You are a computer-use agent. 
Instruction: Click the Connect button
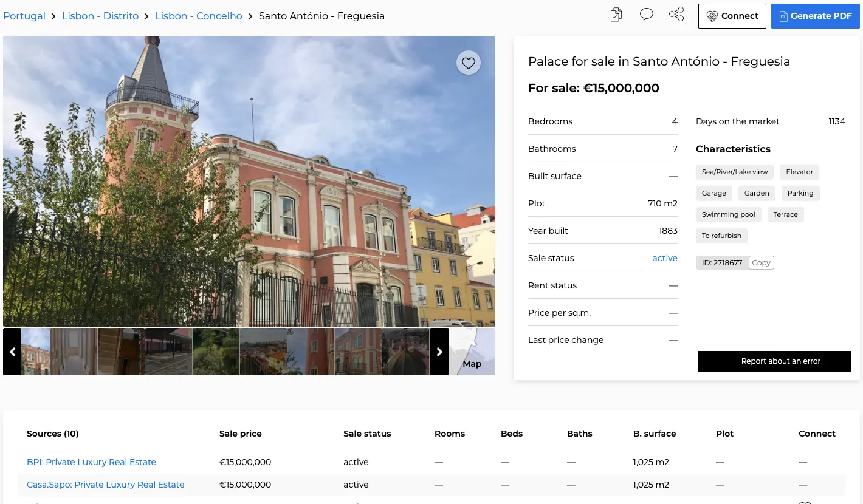[732, 16]
